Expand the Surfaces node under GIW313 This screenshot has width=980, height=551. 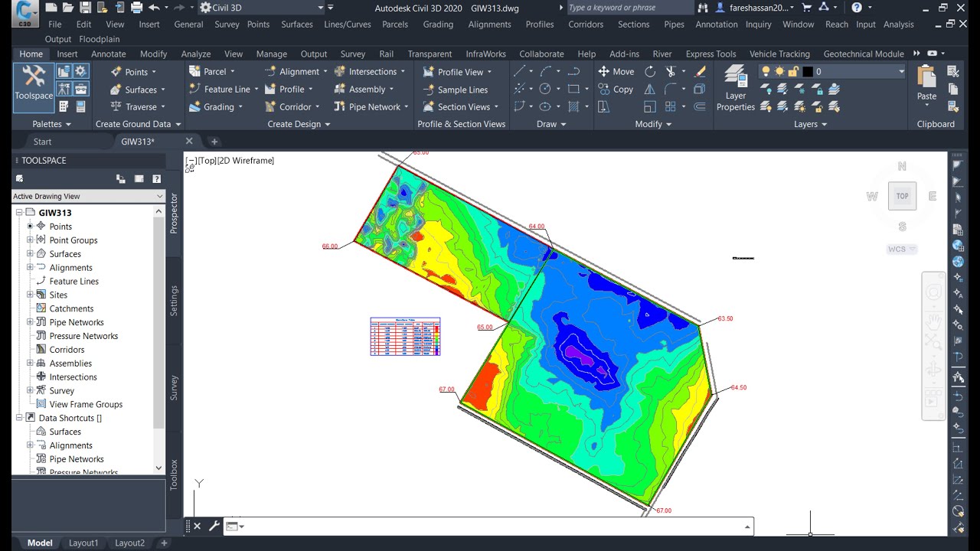coord(30,254)
